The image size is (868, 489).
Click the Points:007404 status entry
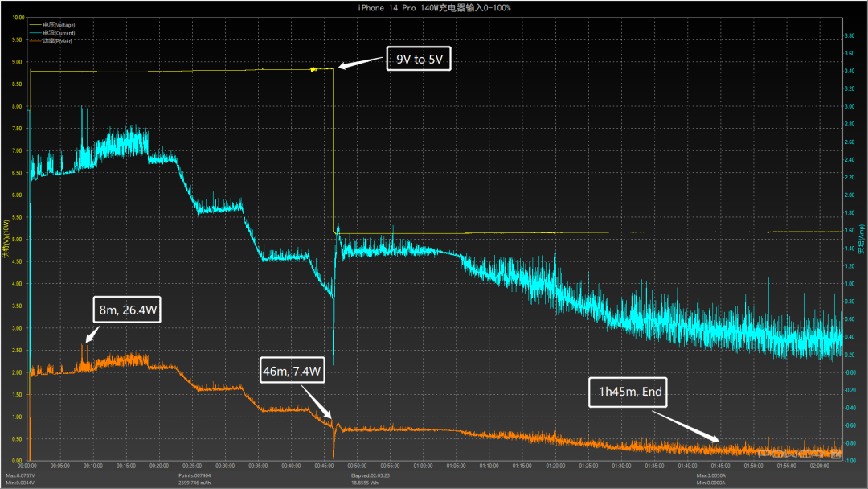tap(194, 475)
